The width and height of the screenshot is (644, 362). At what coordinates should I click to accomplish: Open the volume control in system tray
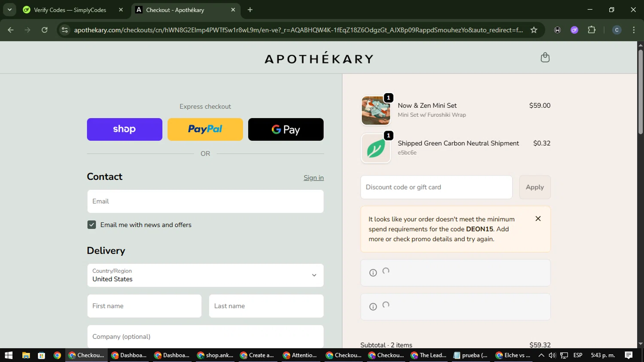click(x=552, y=355)
